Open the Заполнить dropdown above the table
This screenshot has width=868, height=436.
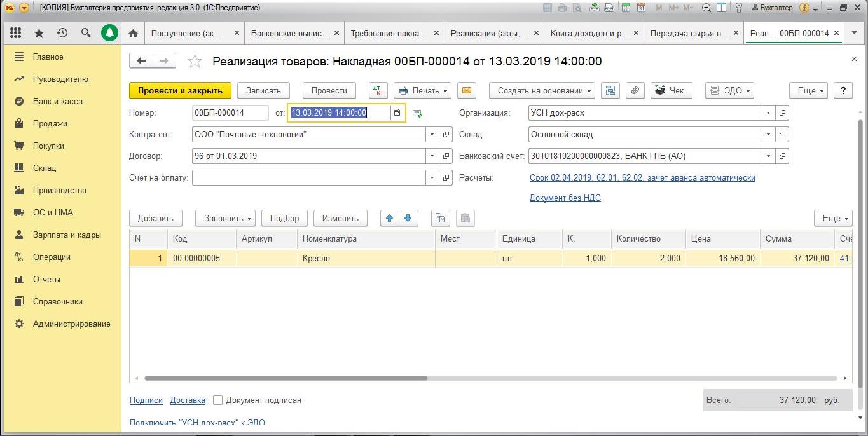(x=225, y=218)
